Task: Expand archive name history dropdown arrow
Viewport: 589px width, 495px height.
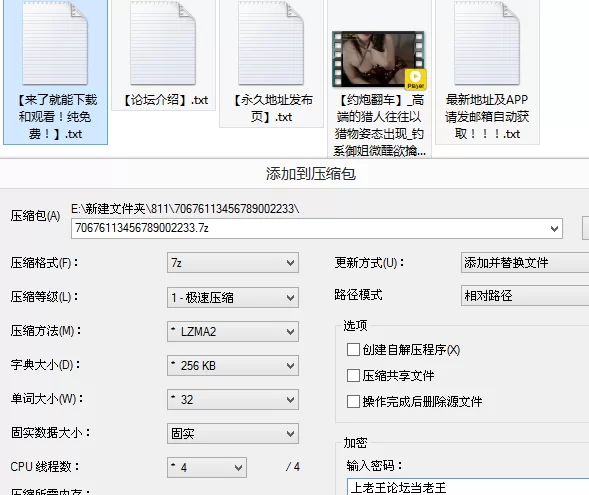Action: click(554, 228)
